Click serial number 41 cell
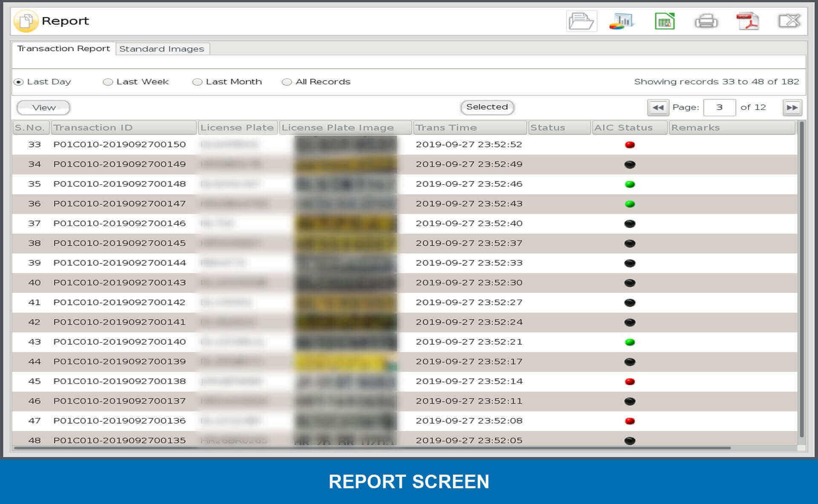Viewport: 818px width, 504px height. (x=35, y=302)
